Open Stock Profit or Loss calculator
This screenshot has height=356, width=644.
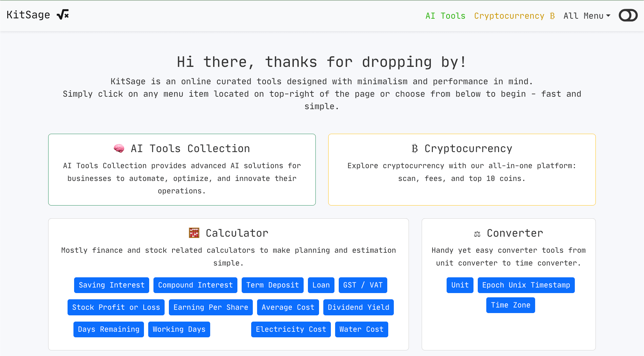pyautogui.click(x=116, y=307)
